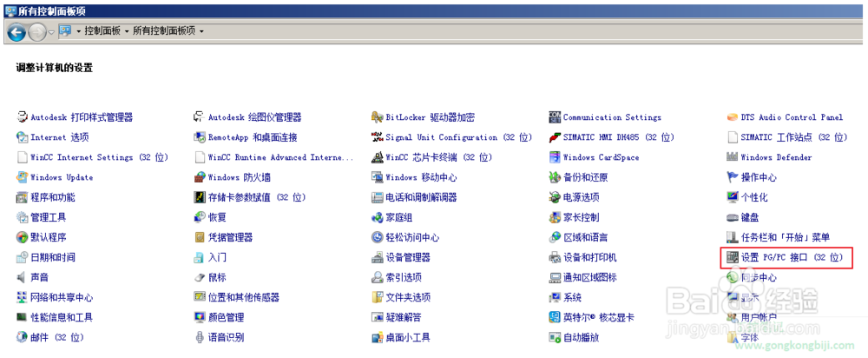Open the 电源选项 icon
The height and width of the screenshot is (358, 868).
555,197
